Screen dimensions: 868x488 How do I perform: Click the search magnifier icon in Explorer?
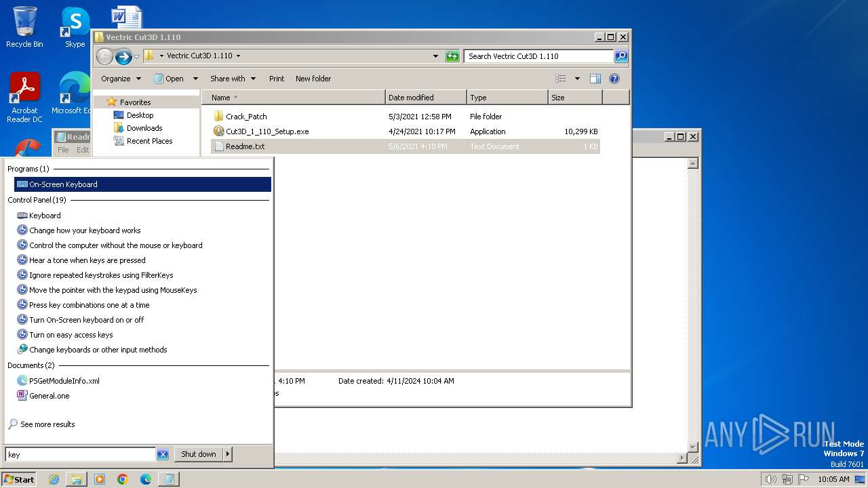point(621,56)
